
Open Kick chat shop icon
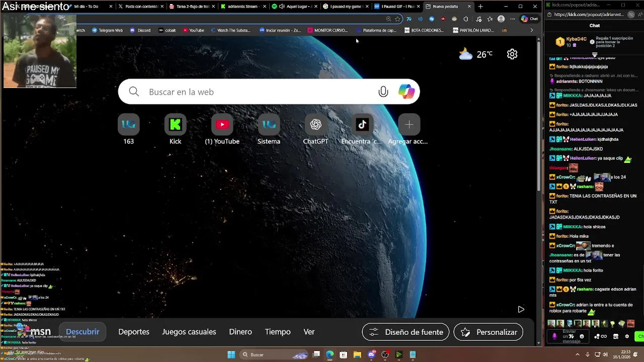pos(616,336)
